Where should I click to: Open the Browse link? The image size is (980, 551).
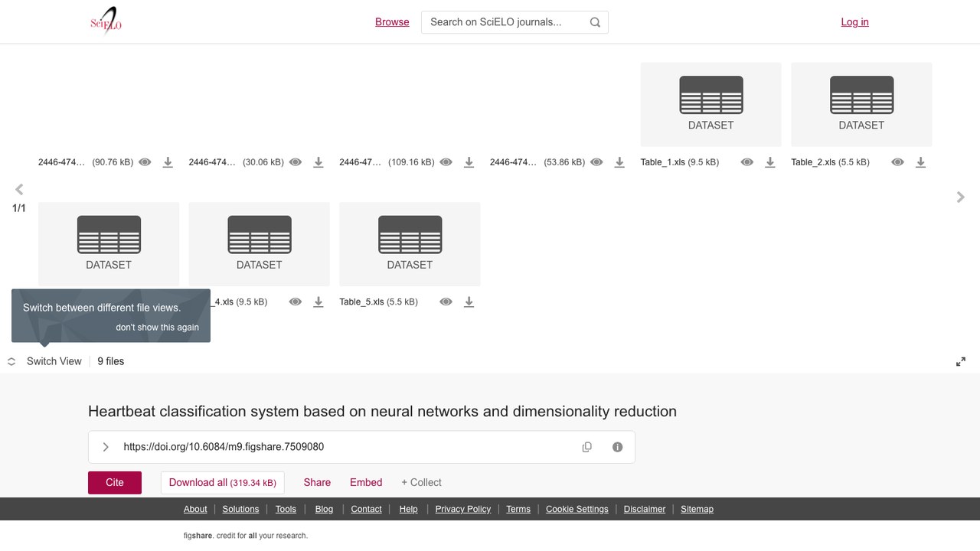coord(392,22)
